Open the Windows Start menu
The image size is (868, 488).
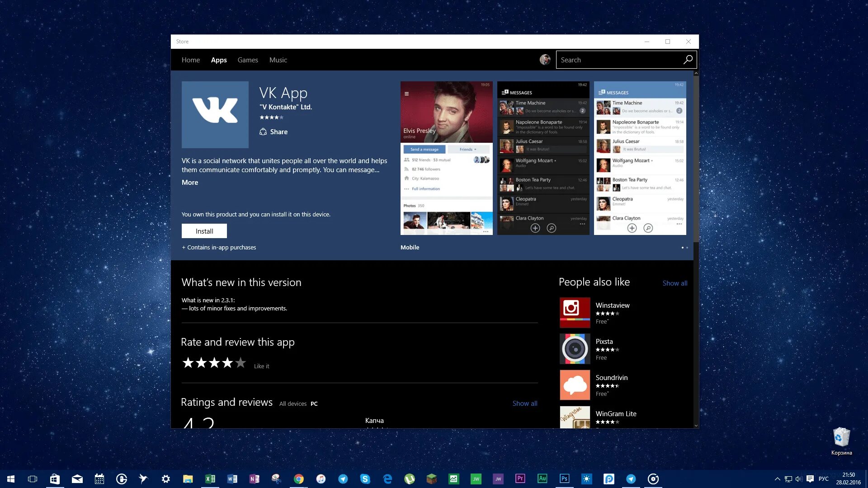(11, 479)
